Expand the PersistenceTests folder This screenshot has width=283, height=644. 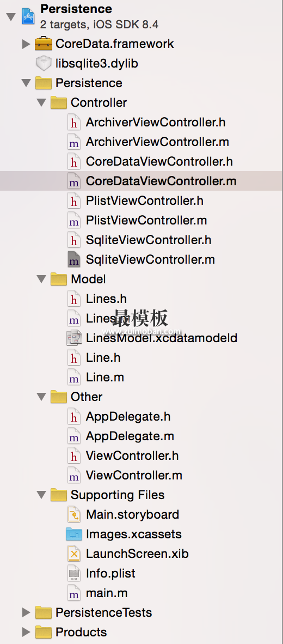pos(26,612)
